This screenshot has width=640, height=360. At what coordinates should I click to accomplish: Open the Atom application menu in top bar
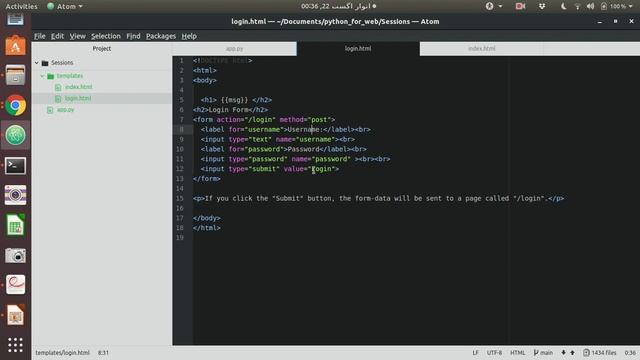[x=65, y=6]
